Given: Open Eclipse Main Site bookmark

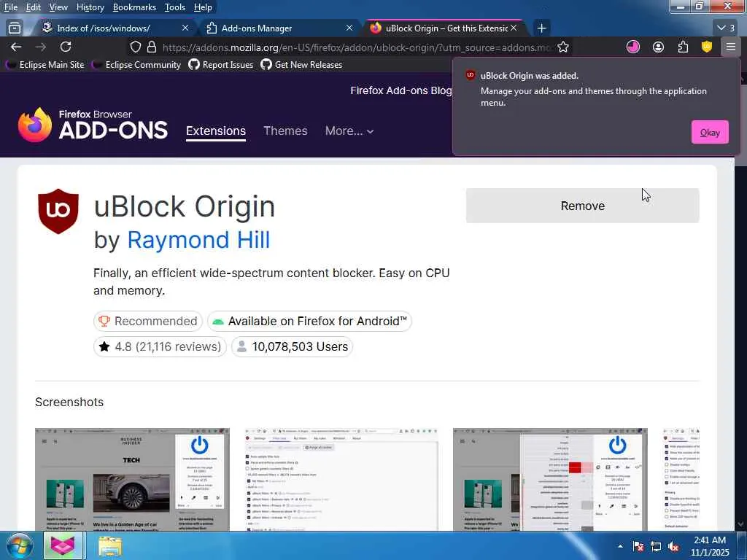Looking at the screenshot, I should coord(45,65).
